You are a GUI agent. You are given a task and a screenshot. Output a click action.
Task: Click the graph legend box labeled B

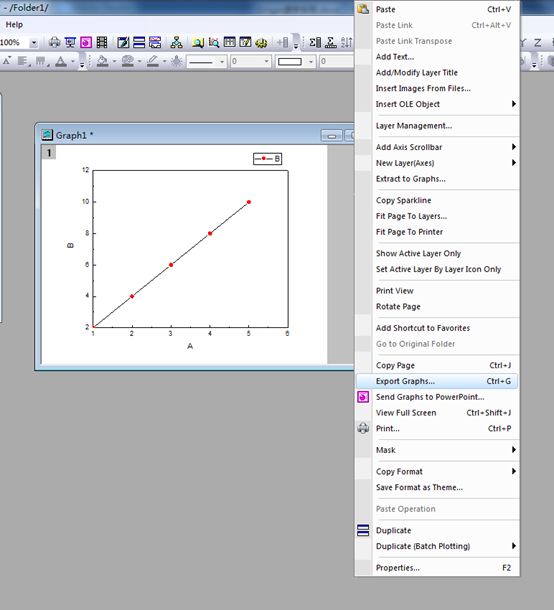[x=267, y=158]
